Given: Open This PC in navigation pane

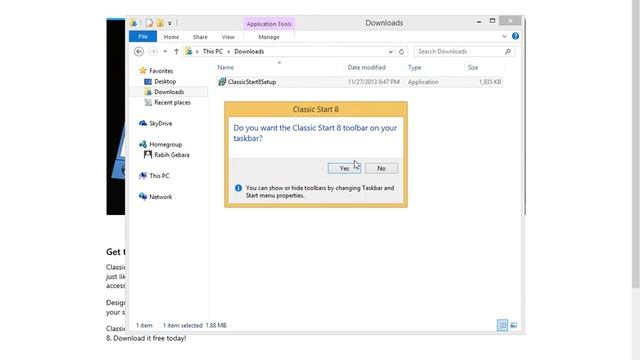Looking at the screenshot, I should pyautogui.click(x=159, y=176).
